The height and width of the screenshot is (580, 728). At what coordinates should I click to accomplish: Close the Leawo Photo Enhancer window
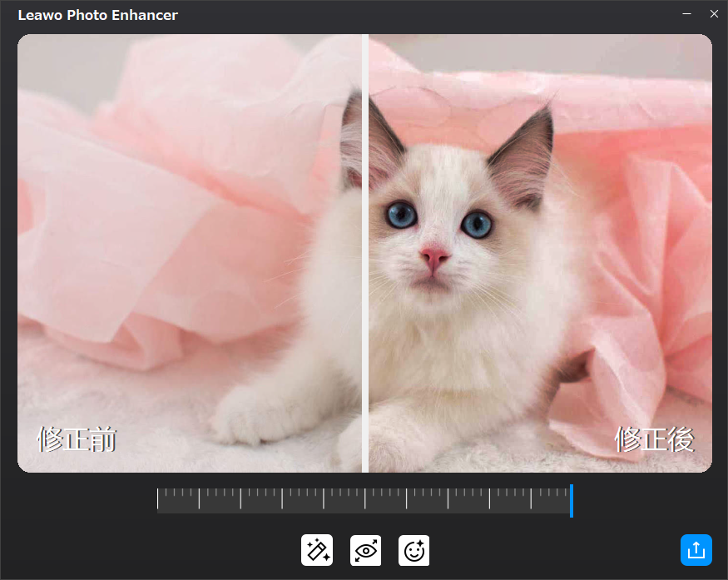713,14
